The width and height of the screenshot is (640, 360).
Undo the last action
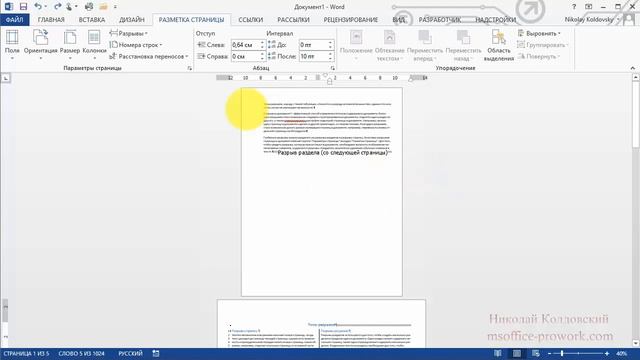(38, 7)
